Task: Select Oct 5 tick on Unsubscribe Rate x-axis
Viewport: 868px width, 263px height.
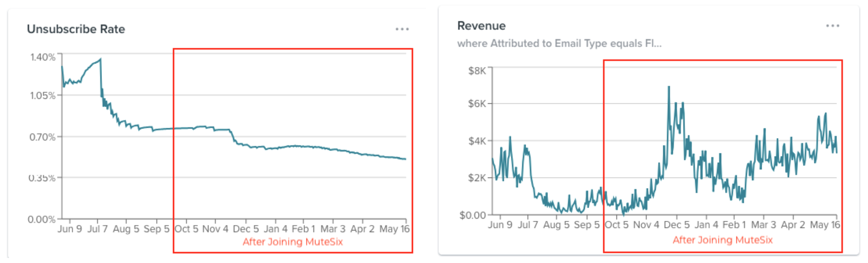Action: [x=186, y=229]
